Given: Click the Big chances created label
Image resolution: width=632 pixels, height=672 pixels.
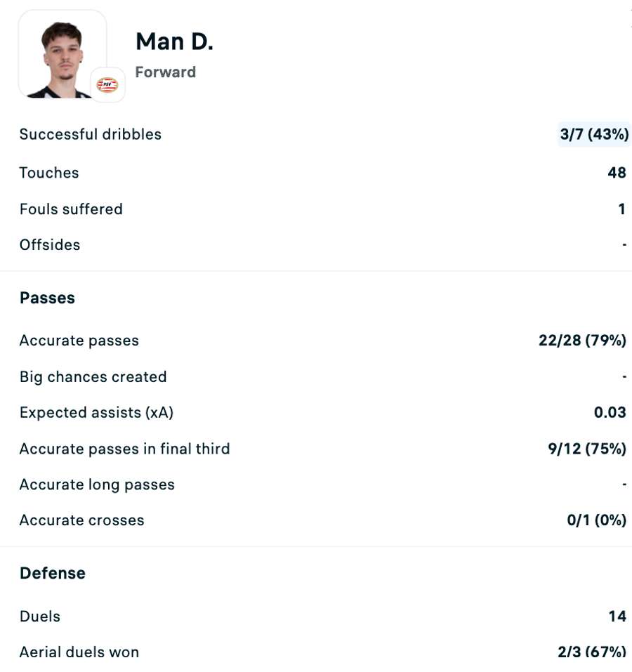Looking at the screenshot, I should click(x=93, y=377).
